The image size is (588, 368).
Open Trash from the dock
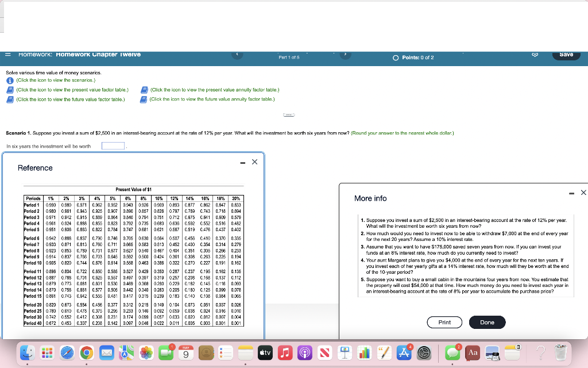pos(560,352)
